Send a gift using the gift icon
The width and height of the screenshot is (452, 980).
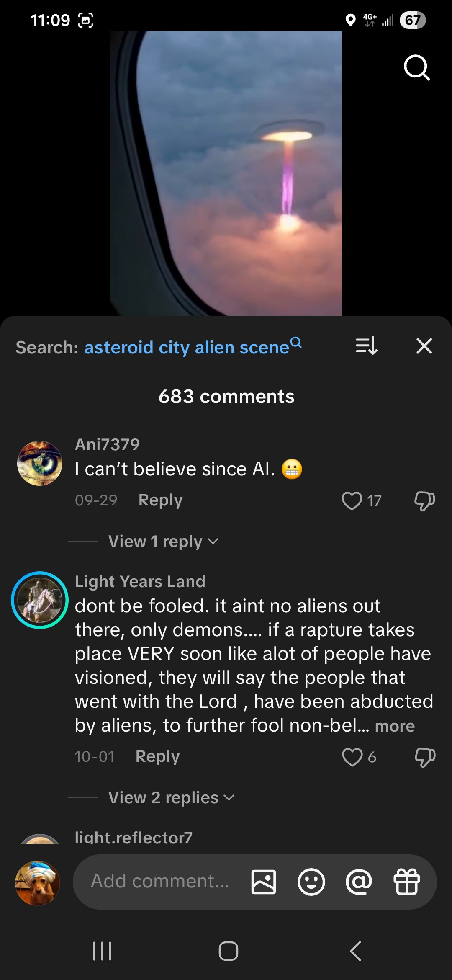407,882
